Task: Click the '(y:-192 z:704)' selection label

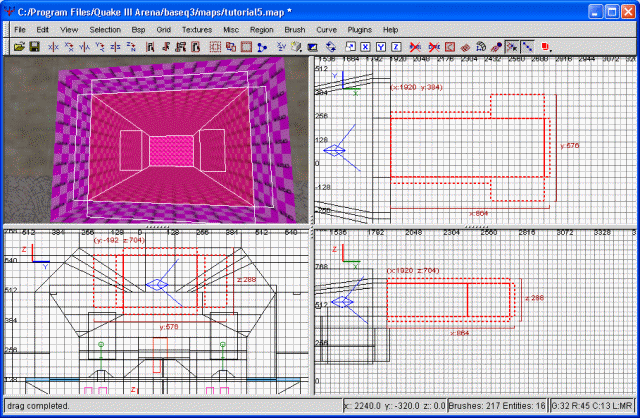Action: pyautogui.click(x=119, y=240)
